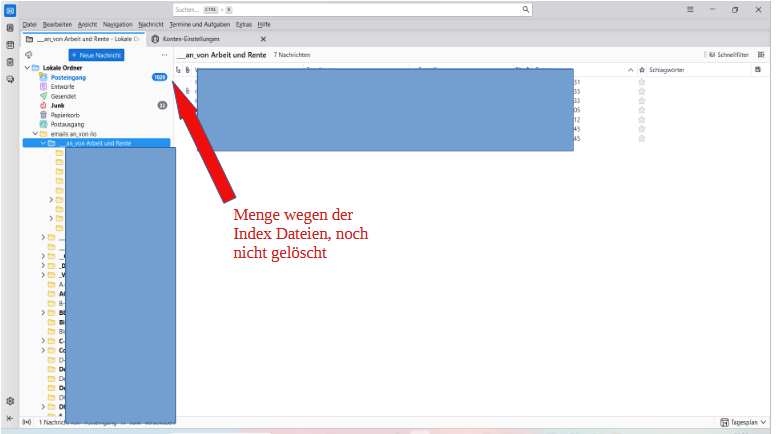The image size is (776, 434).
Task: Star the message with time ending 05
Action: 642,110
